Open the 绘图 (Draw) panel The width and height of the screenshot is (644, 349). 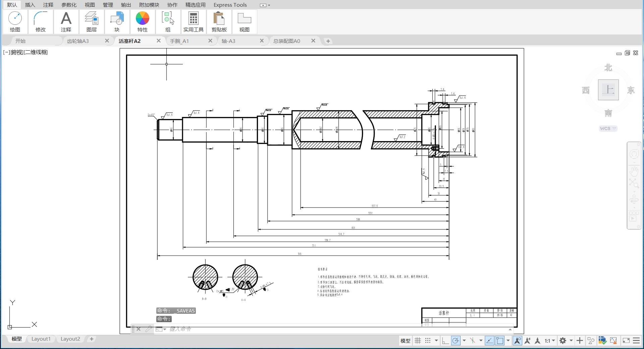(x=15, y=22)
